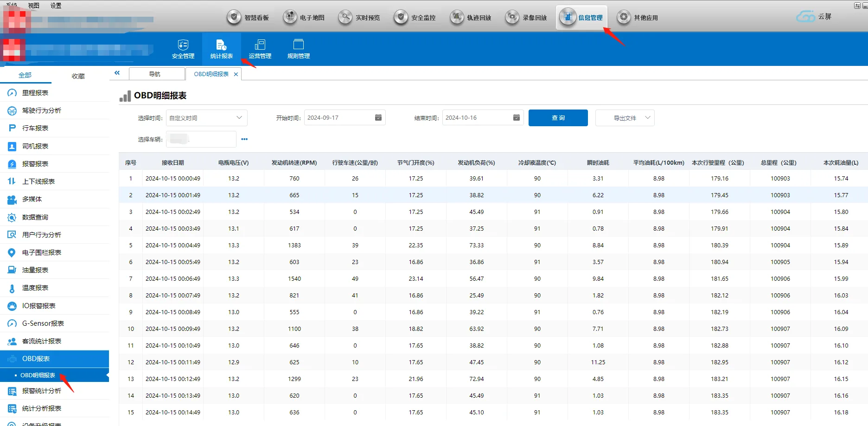This screenshot has height=426, width=868.
Task: Open 里程报表 in the sidebar
Action: click(x=55, y=93)
